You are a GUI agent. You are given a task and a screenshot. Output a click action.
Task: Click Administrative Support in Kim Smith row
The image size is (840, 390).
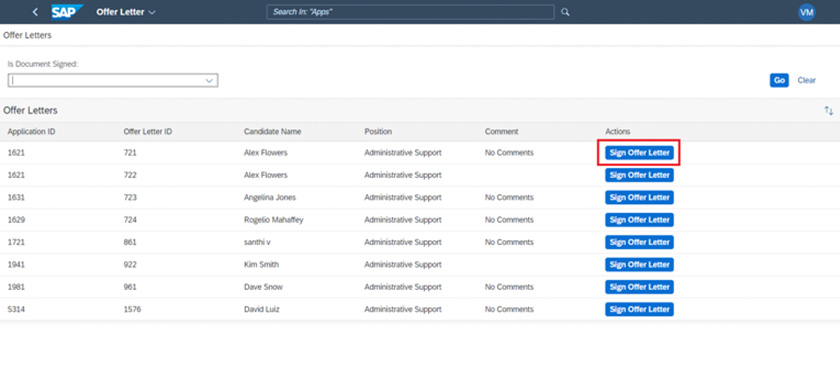pos(403,265)
